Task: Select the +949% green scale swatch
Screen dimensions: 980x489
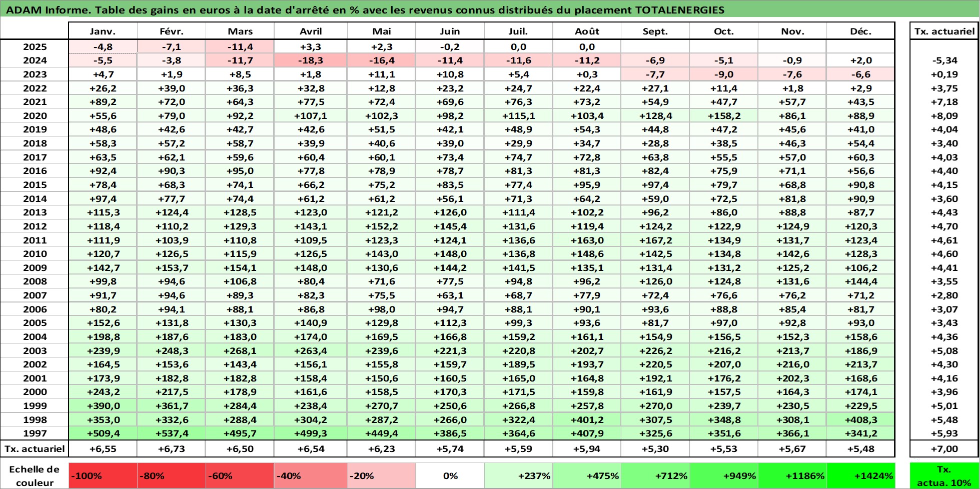Action: [x=724, y=475]
